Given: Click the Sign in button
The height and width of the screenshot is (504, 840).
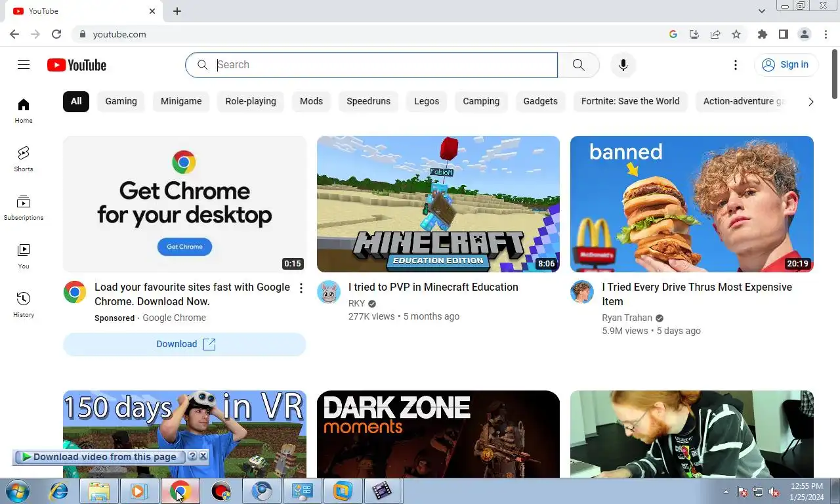Looking at the screenshot, I should click(786, 64).
